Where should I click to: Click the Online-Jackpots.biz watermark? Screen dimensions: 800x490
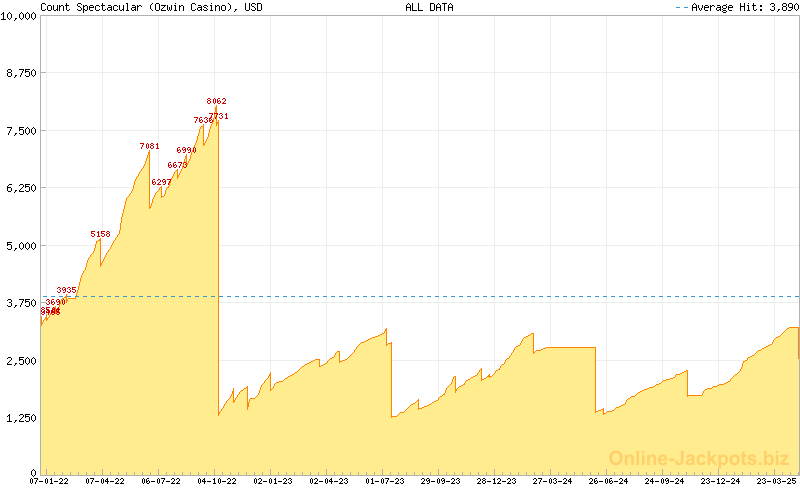(693, 458)
